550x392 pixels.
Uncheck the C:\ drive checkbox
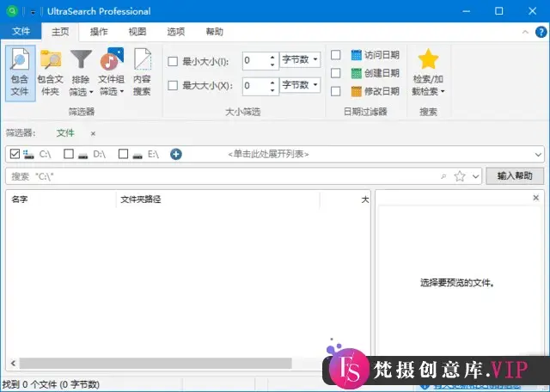(x=15, y=154)
